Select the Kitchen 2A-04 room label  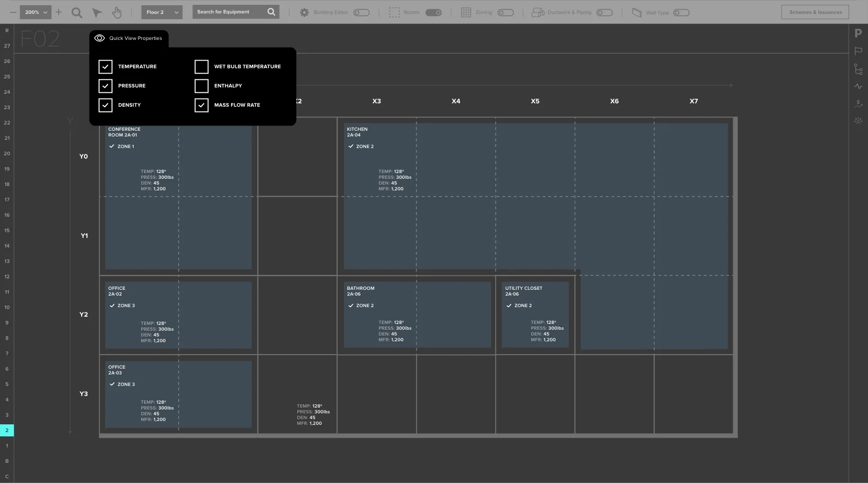tap(357, 132)
